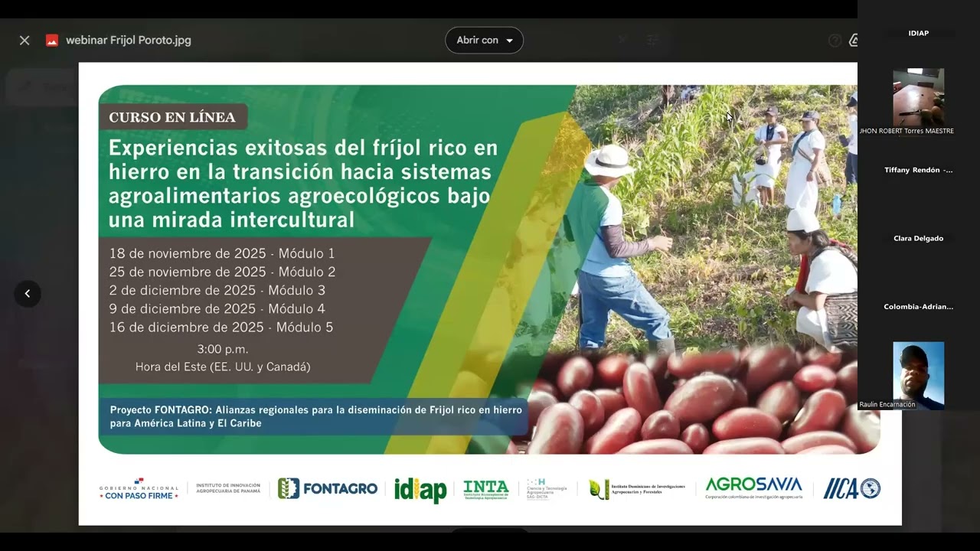Select the Clara Delgado participant tile
This screenshot has height=551, width=980.
pos(918,239)
